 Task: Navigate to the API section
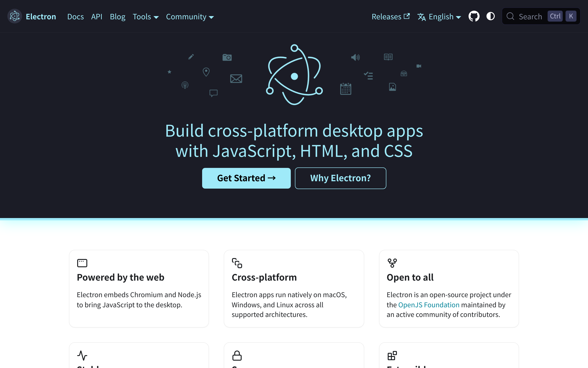[97, 17]
